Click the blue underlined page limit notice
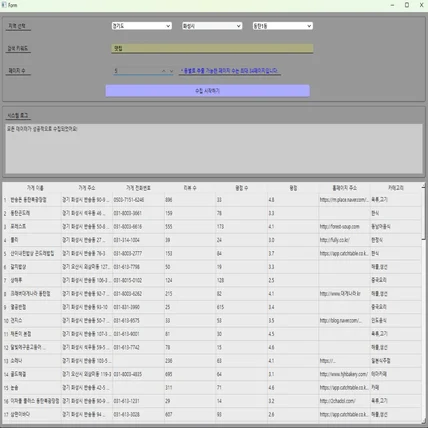This screenshot has width=428, height=428. click(229, 71)
